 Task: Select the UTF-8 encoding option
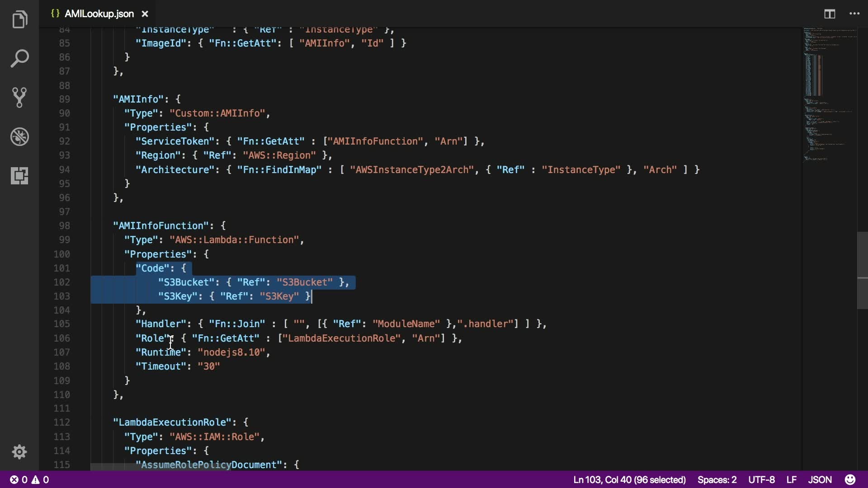point(761,479)
